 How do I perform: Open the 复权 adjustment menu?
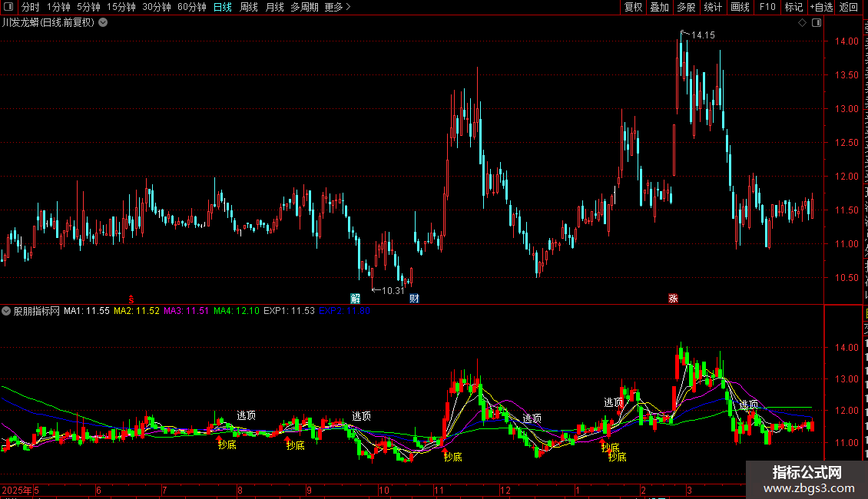coord(633,7)
